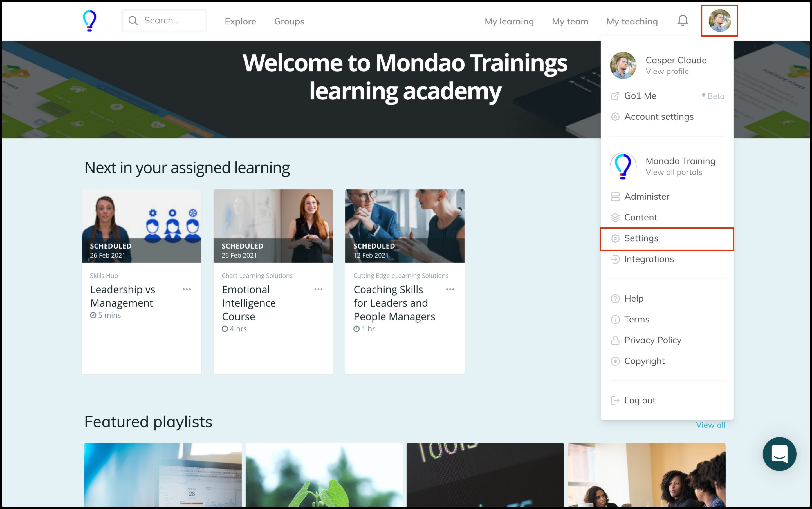Viewport: 812px width, 509px height.
Task: Open Coaching Skills course thumbnail
Action: pyautogui.click(x=405, y=226)
